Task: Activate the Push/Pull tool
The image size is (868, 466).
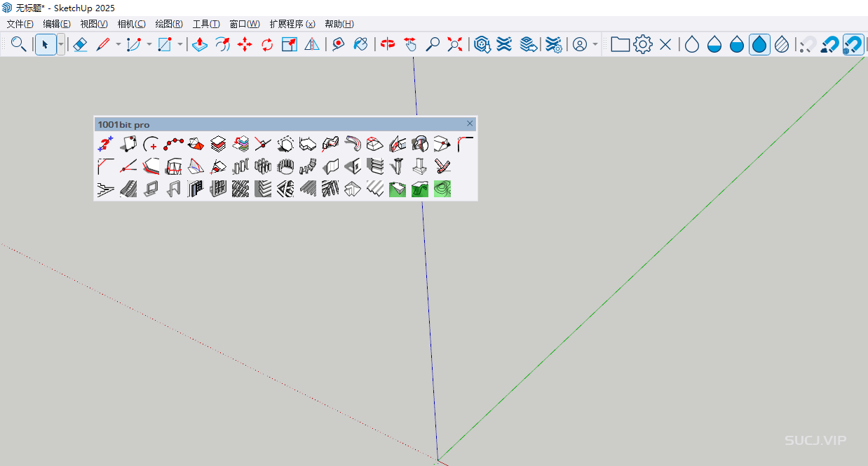Action: point(200,44)
